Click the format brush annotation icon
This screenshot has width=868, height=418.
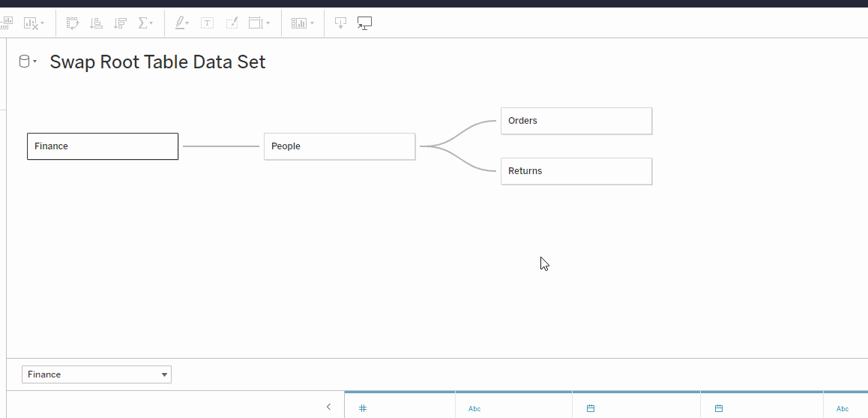pos(232,23)
